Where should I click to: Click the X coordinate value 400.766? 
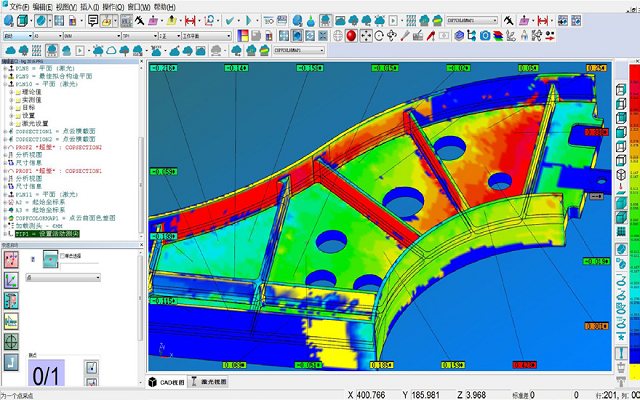point(371,395)
